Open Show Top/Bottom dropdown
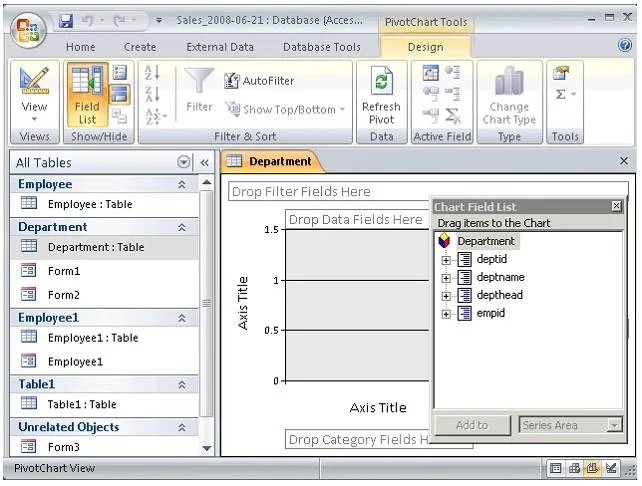The image size is (642, 486). pos(285,109)
